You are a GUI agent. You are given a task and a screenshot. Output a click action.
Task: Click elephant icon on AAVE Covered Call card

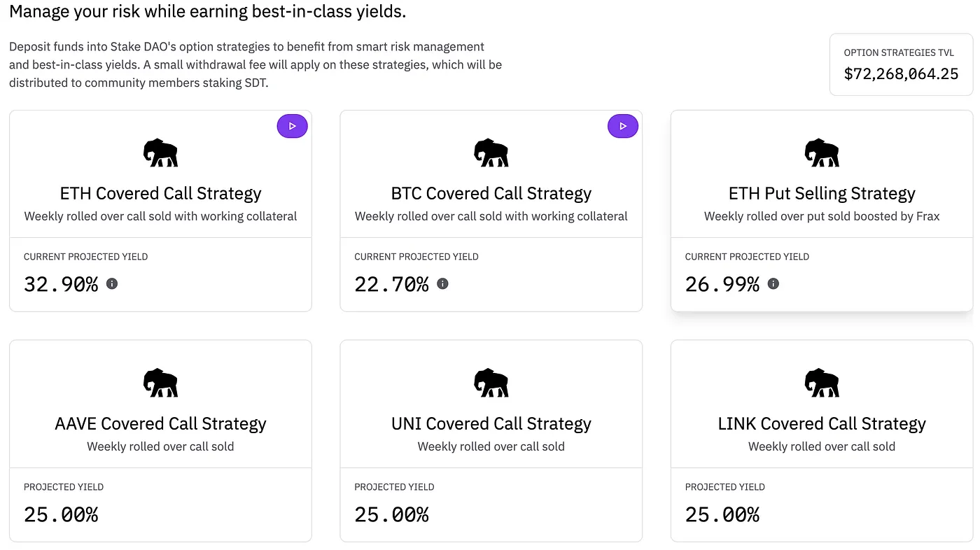pyautogui.click(x=160, y=383)
